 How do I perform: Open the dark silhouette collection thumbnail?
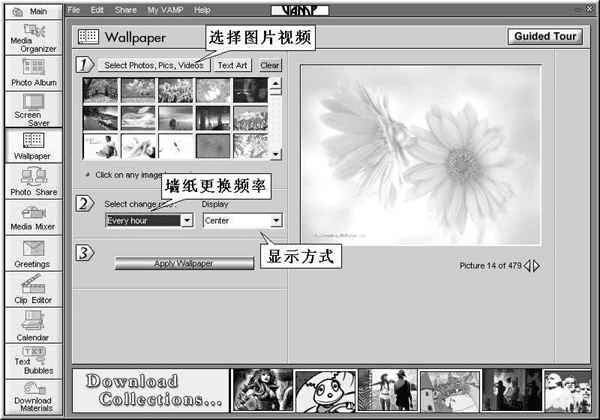[512, 390]
